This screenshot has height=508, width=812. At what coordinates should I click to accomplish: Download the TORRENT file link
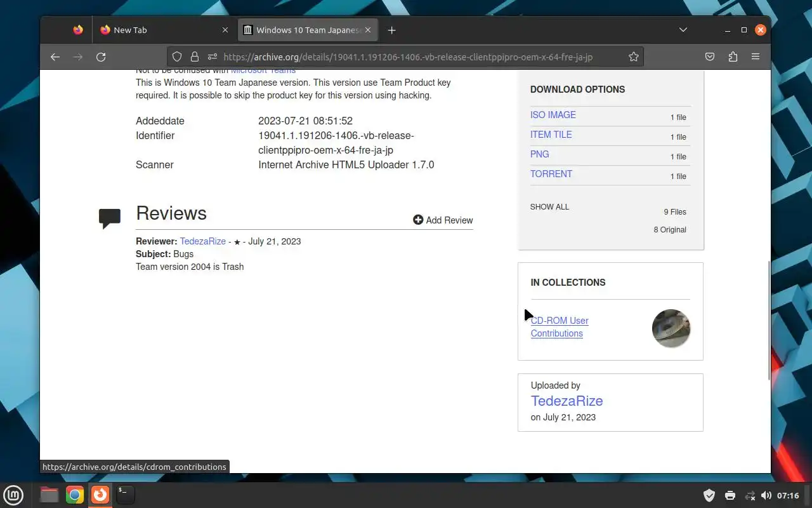click(x=551, y=174)
